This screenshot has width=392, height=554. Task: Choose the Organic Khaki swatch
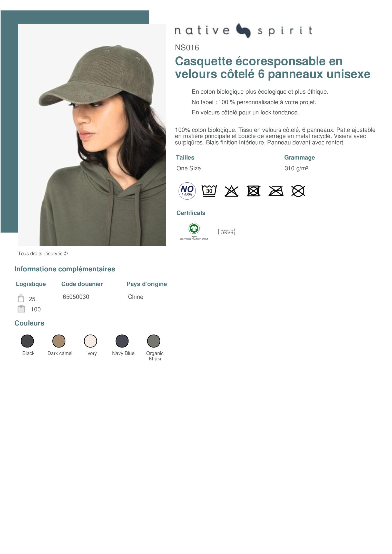[x=154, y=341]
